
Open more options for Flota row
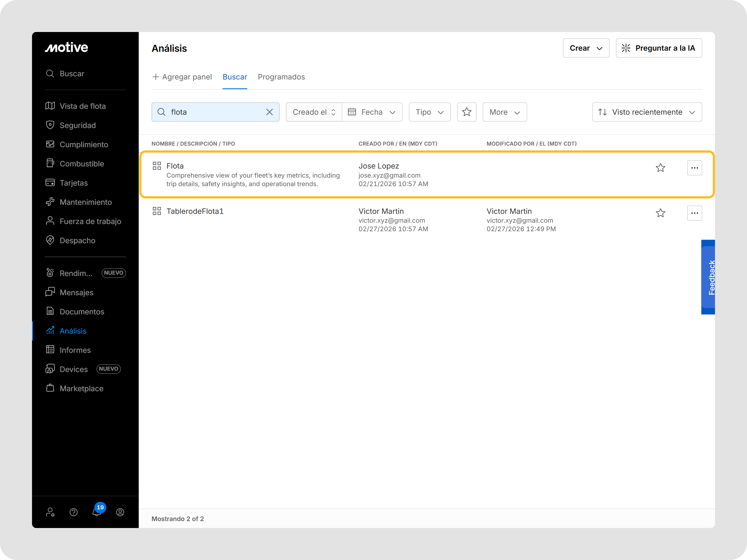click(x=694, y=168)
